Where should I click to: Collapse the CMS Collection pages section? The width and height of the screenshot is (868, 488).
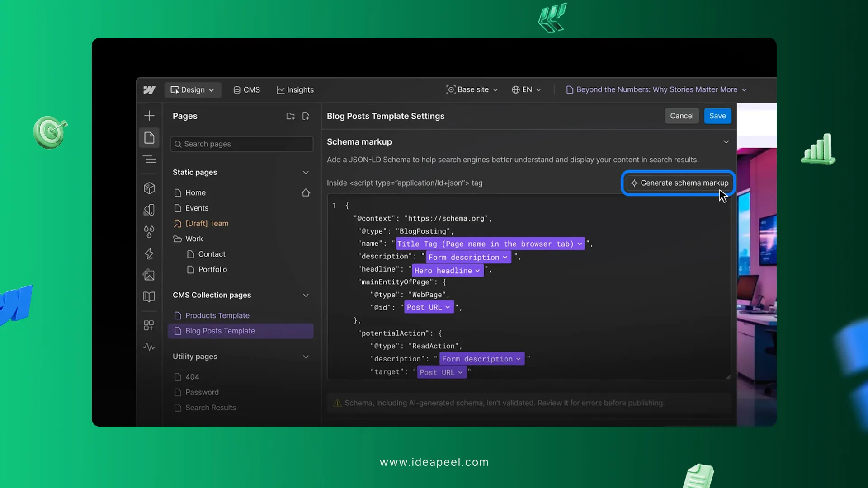(x=306, y=295)
